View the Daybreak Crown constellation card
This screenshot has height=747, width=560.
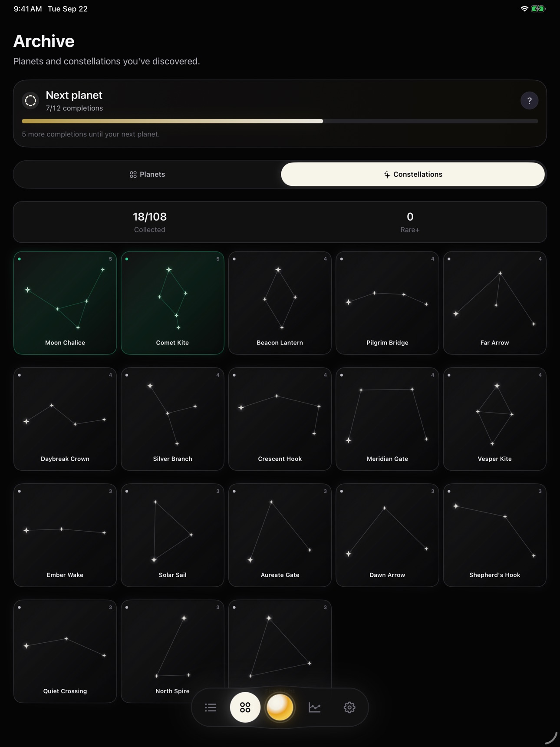tap(65, 419)
